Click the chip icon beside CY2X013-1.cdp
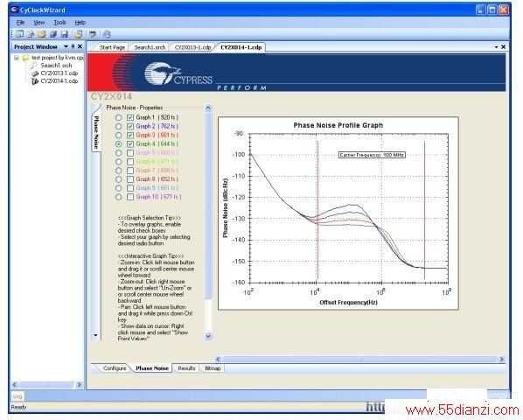 [35, 73]
